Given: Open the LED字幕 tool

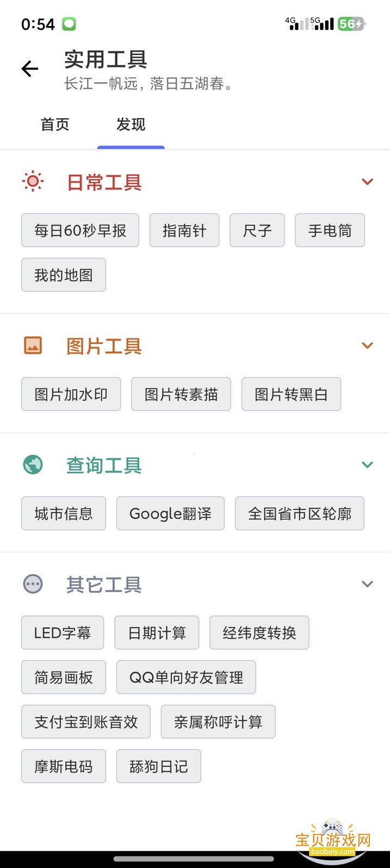Looking at the screenshot, I should click(x=63, y=632).
